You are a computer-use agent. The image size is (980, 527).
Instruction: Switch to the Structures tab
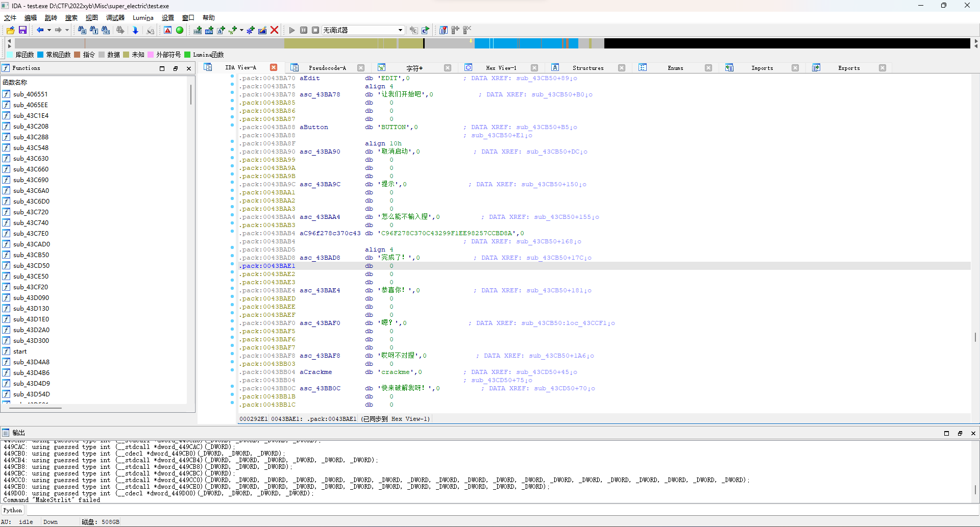tap(588, 68)
